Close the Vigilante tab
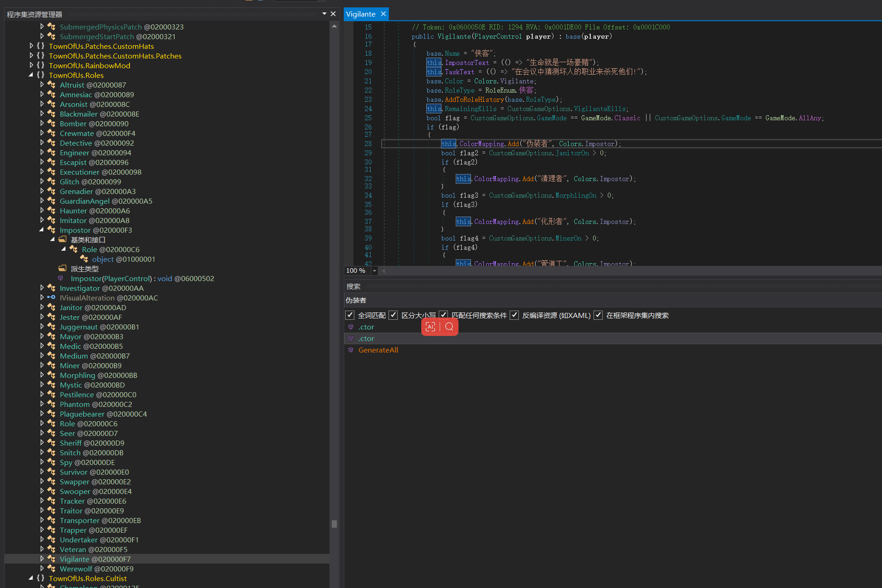Image resolution: width=882 pixels, height=588 pixels. (383, 14)
